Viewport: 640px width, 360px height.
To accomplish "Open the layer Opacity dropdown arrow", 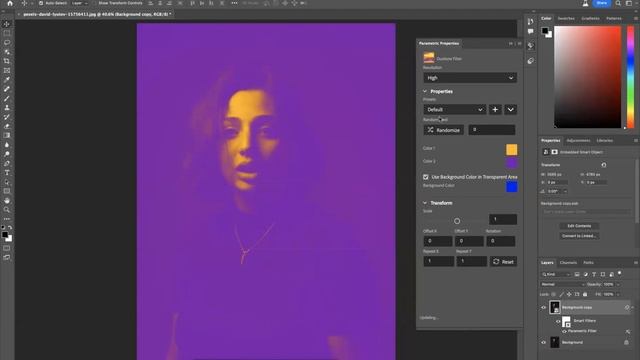I will pos(618,284).
